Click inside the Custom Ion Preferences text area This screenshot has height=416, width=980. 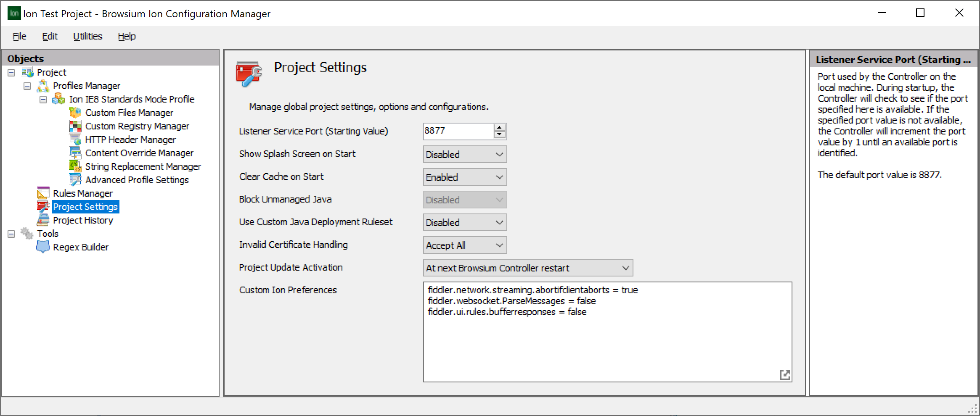click(589, 336)
